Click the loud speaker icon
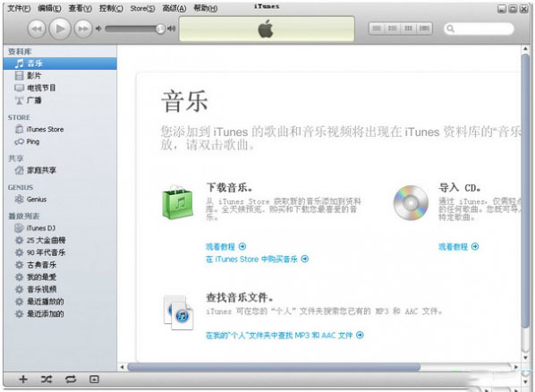This screenshot has height=392, width=535. (x=171, y=29)
